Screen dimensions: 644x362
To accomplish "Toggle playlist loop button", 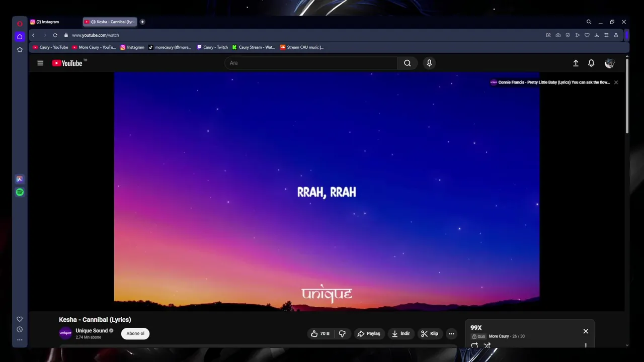I will tap(474, 345).
